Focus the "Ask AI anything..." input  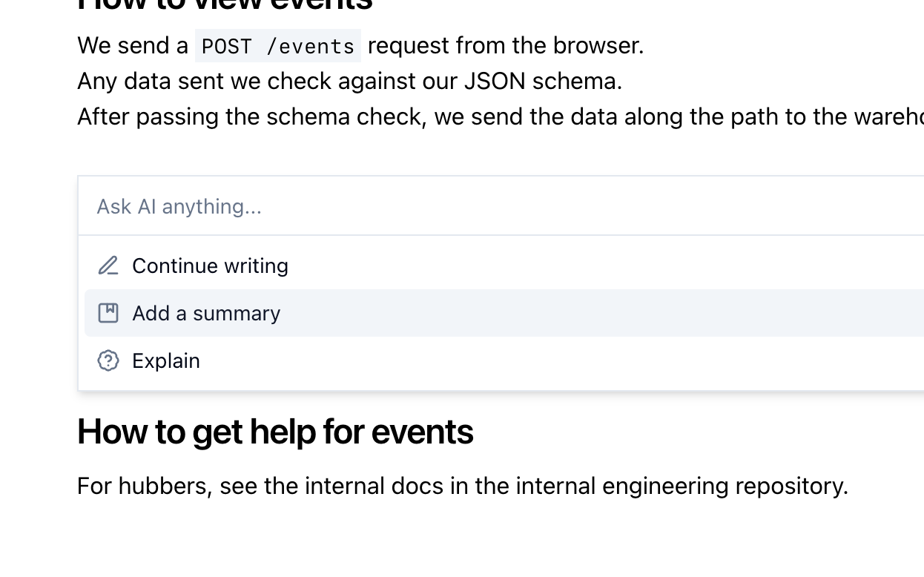pyautogui.click(x=445, y=206)
